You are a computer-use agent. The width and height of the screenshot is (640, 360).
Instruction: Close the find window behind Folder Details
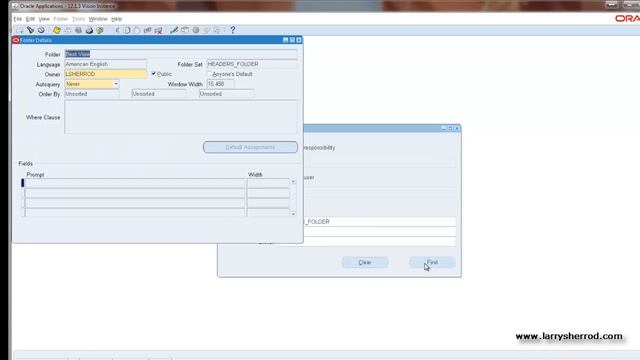(457, 128)
